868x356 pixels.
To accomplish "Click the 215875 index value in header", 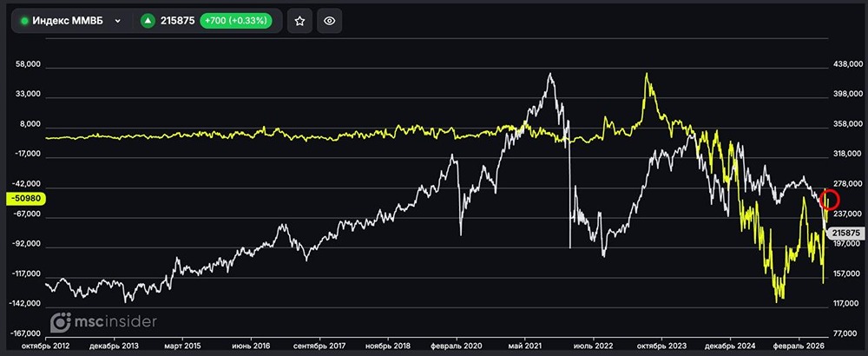I will (178, 21).
